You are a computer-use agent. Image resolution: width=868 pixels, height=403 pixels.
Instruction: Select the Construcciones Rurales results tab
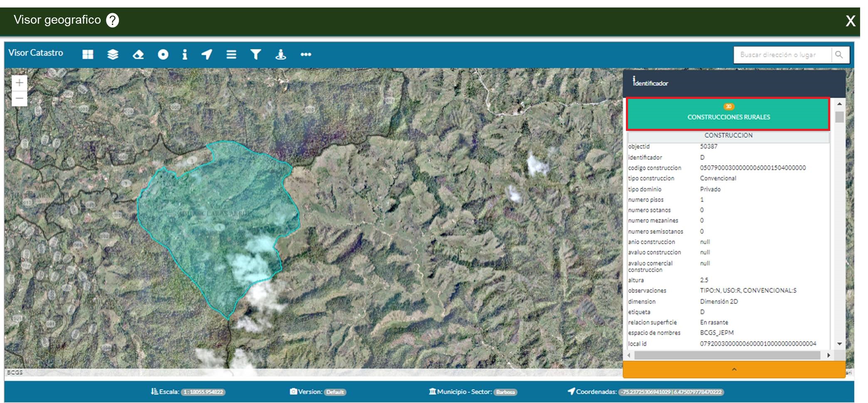[x=728, y=114]
